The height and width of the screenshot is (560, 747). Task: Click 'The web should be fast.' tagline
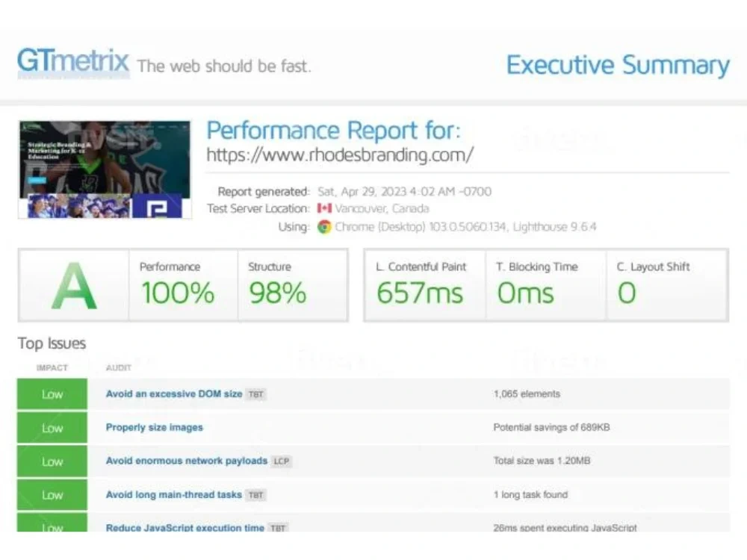point(224,66)
